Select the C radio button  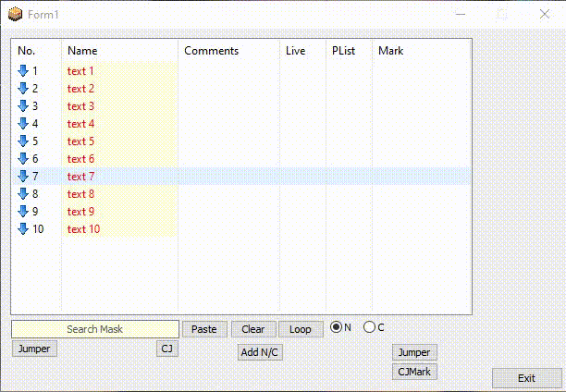tap(369, 326)
